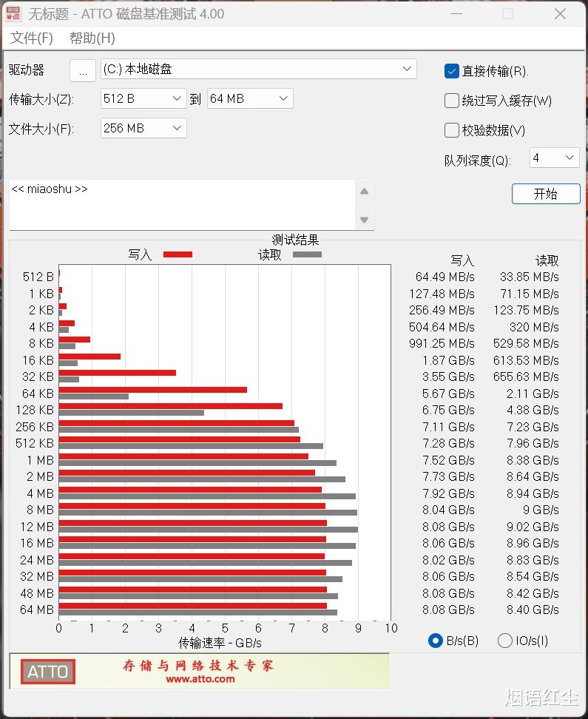Screen dimensions: 588x719
Task: Enable 绕过写入缓存(W) checkbox
Action: tap(451, 101)
